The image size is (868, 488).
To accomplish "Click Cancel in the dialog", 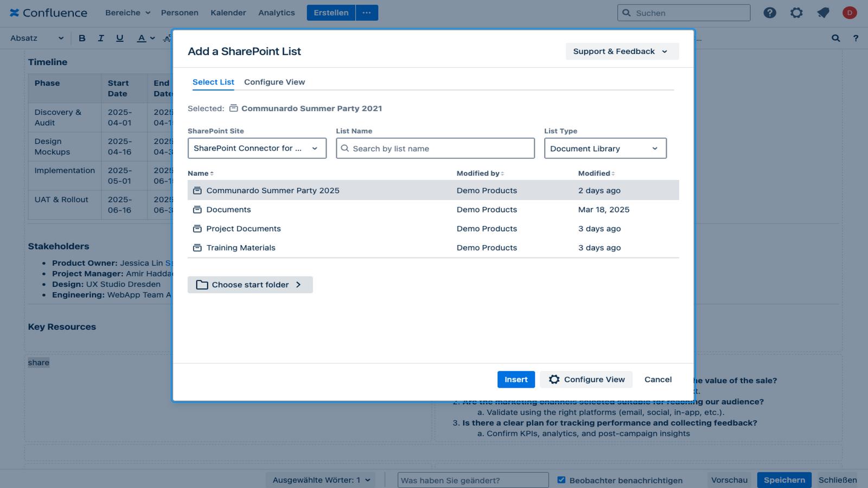I will [658, 380].
